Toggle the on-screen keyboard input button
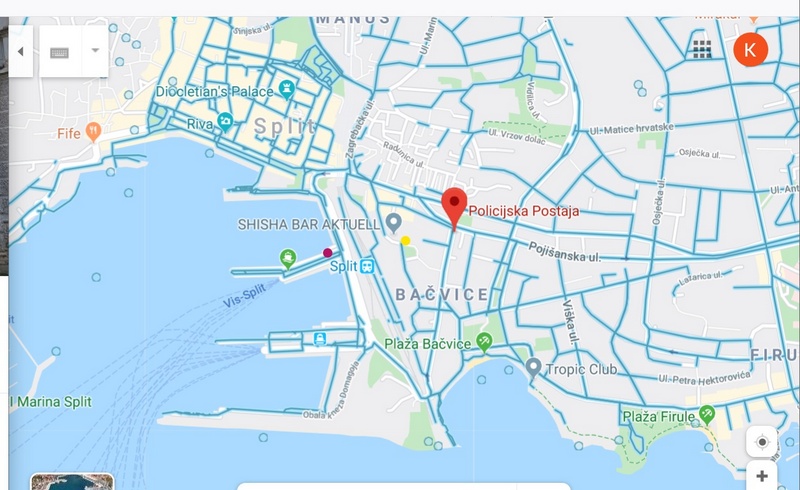Screen dimensions: 800x490 (60, 52)
